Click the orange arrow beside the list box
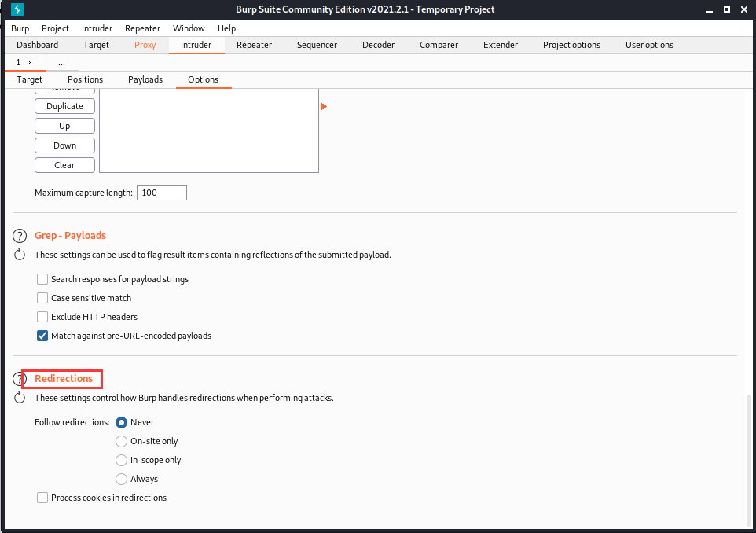The height and width of the screenshot is (533, 756). [324, 107]
